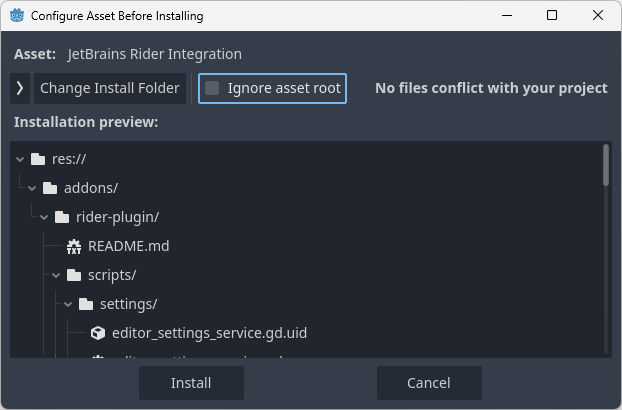Collapse the res:// tree node

[20, 159]
